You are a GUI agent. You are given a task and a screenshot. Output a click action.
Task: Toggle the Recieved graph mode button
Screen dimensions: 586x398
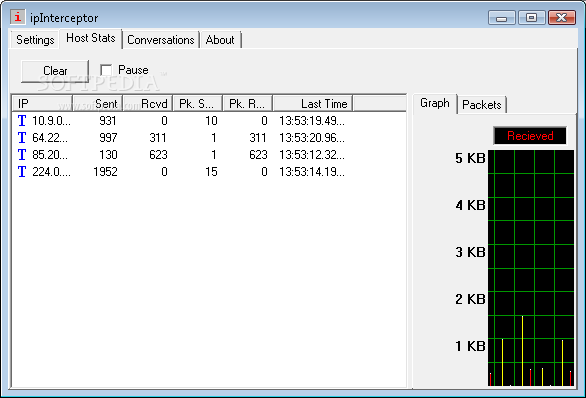[x=530, y=136]
